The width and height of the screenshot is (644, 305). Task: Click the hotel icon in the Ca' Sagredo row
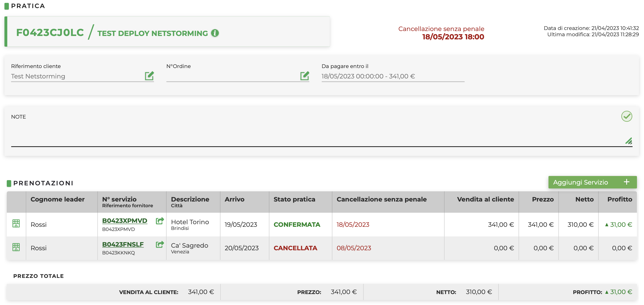(16, 247)
